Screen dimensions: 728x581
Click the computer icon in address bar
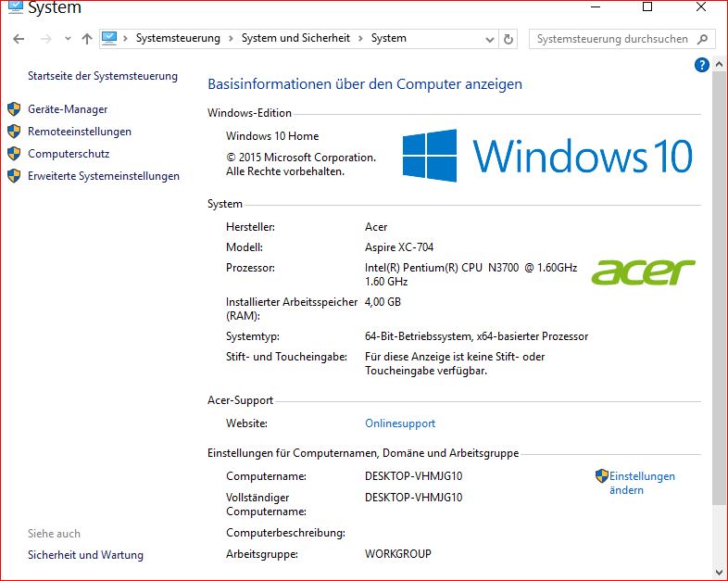[x=110, y=38]
